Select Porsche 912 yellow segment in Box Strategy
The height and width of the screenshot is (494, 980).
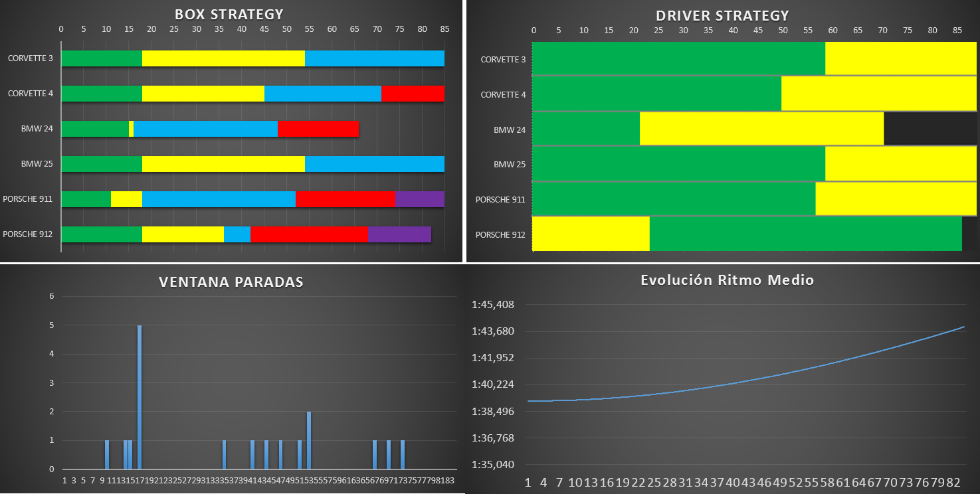[x=183, y=234]
